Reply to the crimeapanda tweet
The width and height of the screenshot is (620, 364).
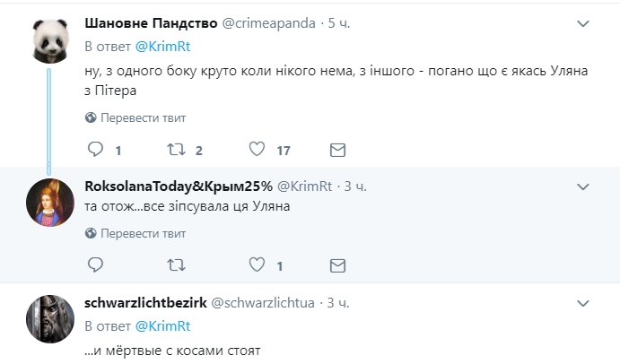coord(94,150)
